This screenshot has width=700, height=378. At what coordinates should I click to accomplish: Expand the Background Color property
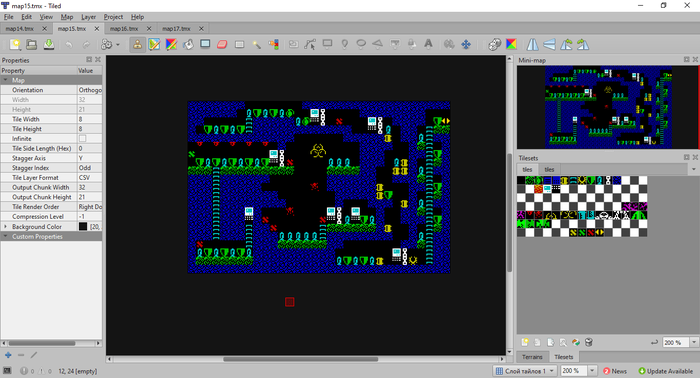pyautogui.click(x=5, y=227)
